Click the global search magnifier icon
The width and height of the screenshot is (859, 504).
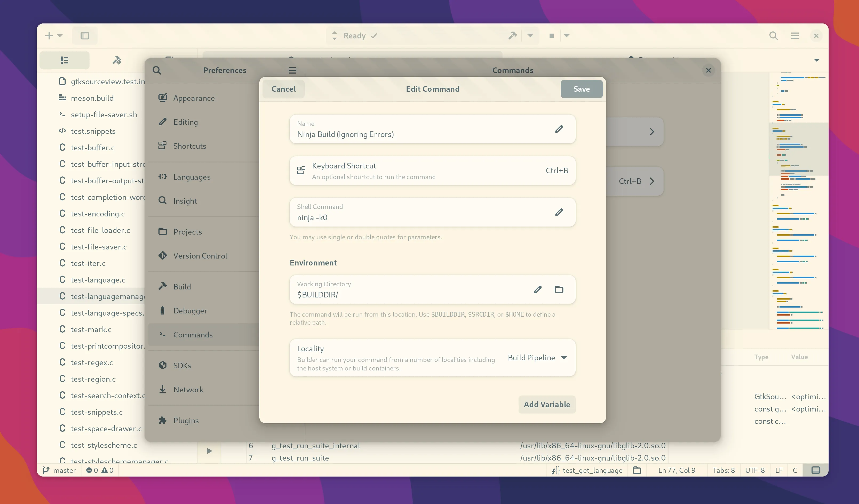click(773, 35)
